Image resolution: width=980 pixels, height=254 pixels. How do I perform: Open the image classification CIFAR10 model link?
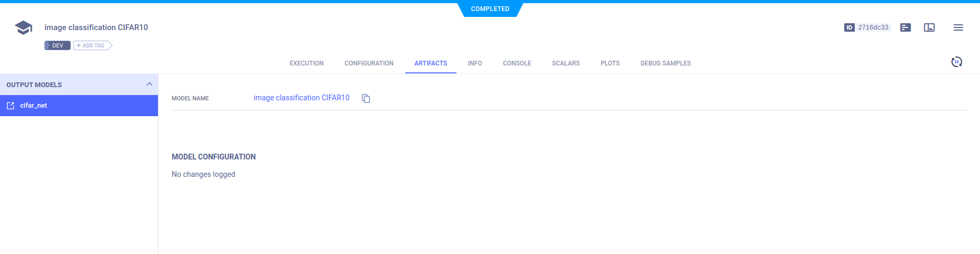pyautogui.click(x=301, y=98)
